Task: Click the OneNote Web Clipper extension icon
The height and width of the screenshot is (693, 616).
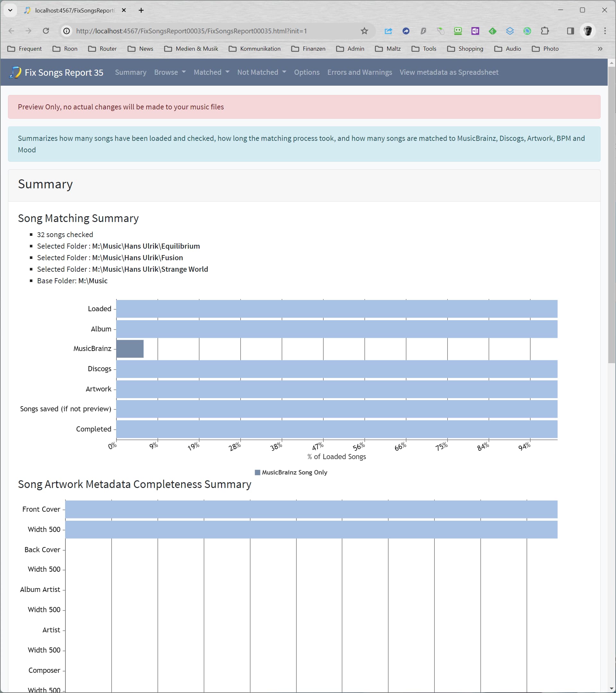Action: (475, 31)
